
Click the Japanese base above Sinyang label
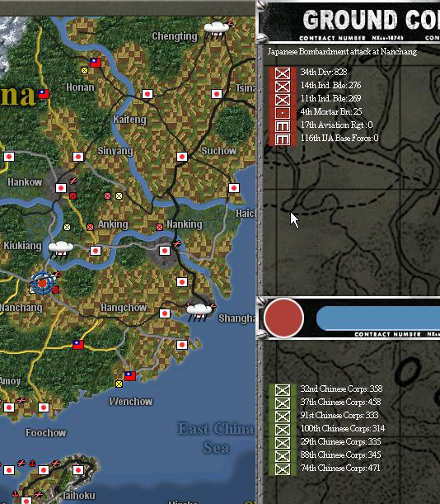(78, 157)
